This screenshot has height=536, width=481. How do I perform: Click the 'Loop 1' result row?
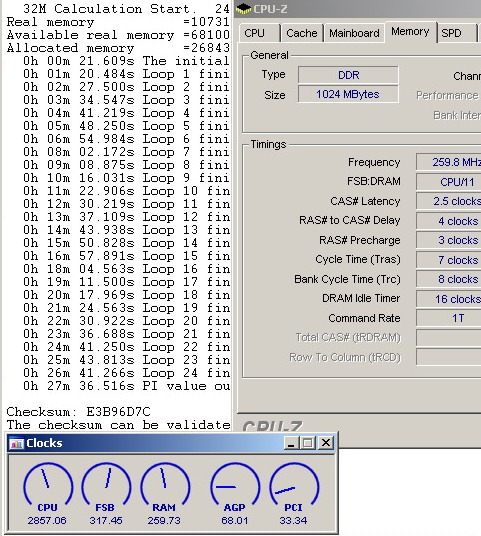(x=126, y=74)
